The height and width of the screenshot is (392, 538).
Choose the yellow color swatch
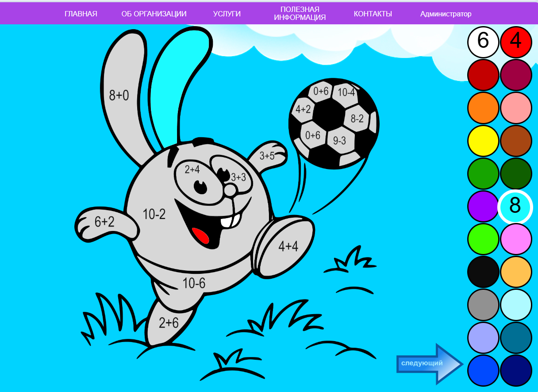point(483,141)
